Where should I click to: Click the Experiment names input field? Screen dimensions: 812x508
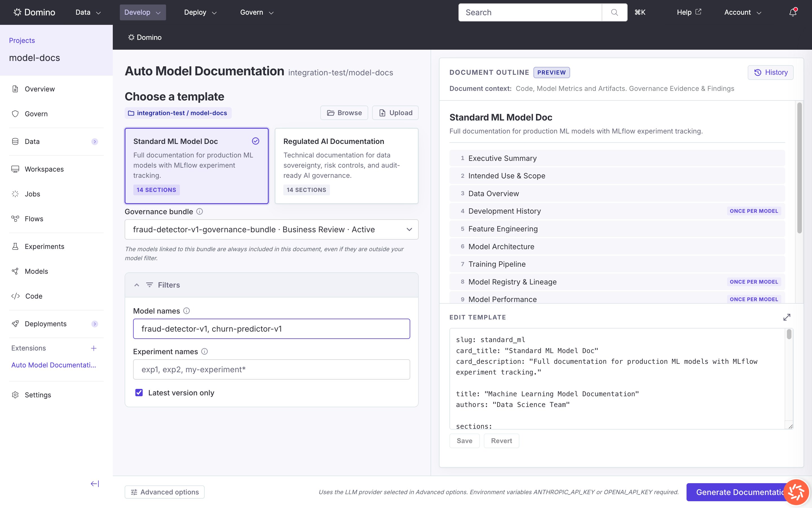(272, 369)
